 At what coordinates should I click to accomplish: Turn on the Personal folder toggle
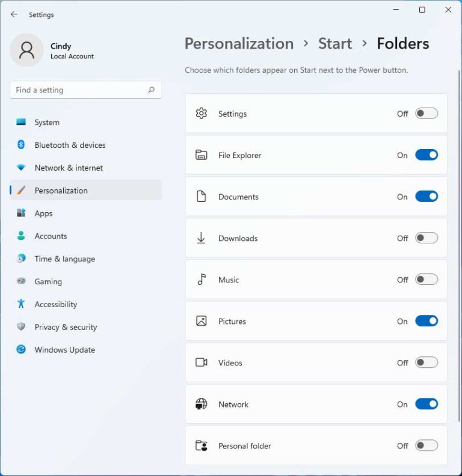click(427, 445)
